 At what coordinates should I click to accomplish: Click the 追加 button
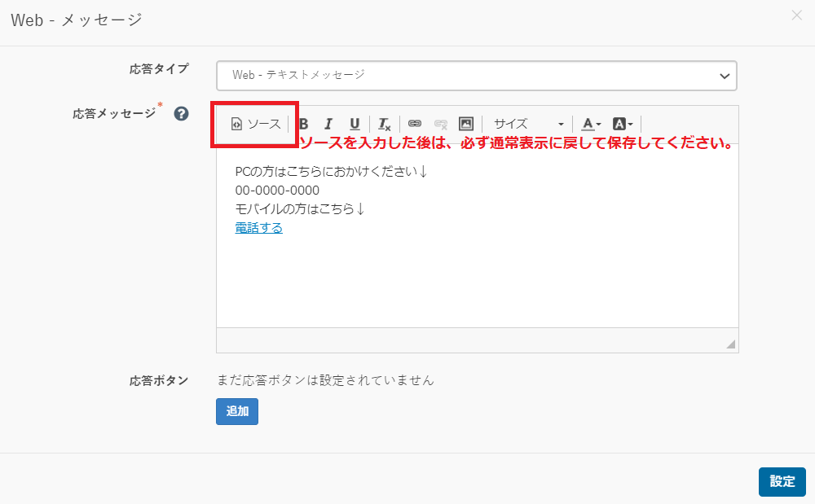(x=237, y=411)
